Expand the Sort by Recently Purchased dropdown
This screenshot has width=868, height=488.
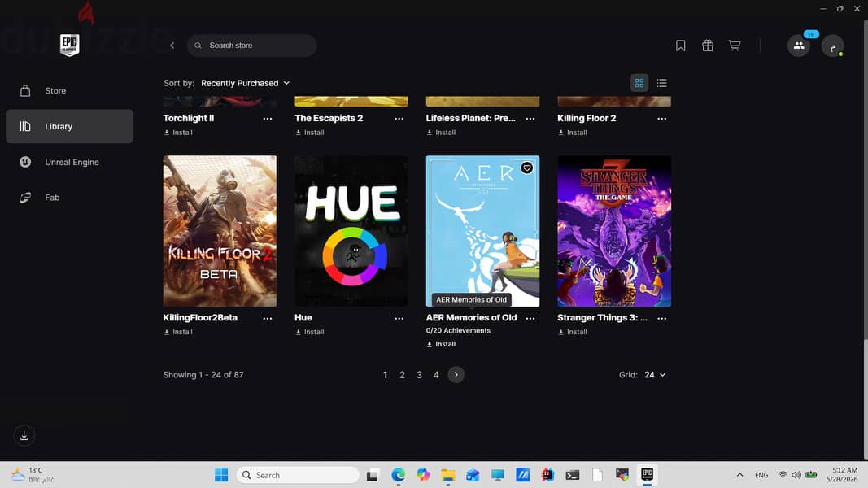click(245, 83)
